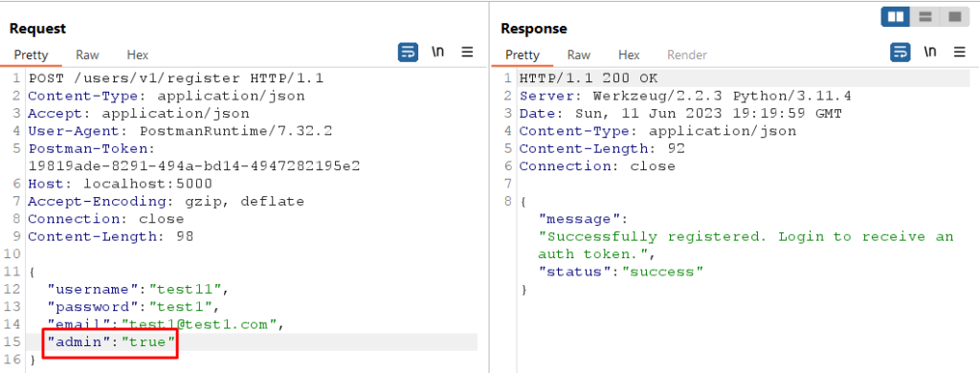Switch Response to Hex tab
This screenshot has height=373, width=980.
pyautogui.click(x=630, y=55)
